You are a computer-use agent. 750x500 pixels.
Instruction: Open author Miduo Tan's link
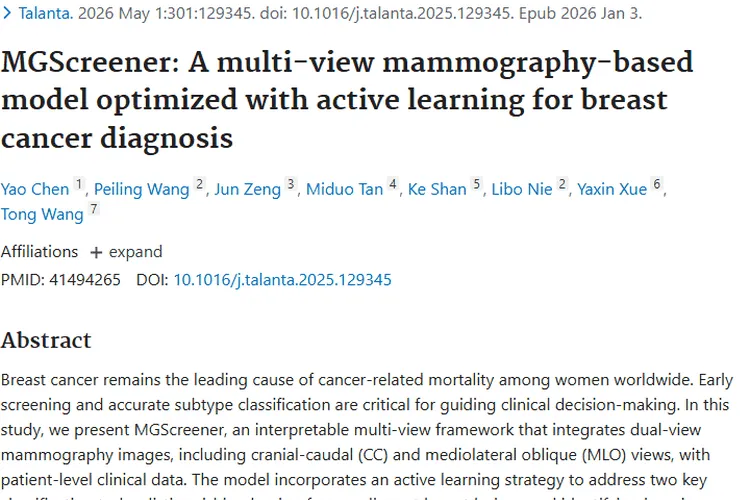click(x=344, y=189)
